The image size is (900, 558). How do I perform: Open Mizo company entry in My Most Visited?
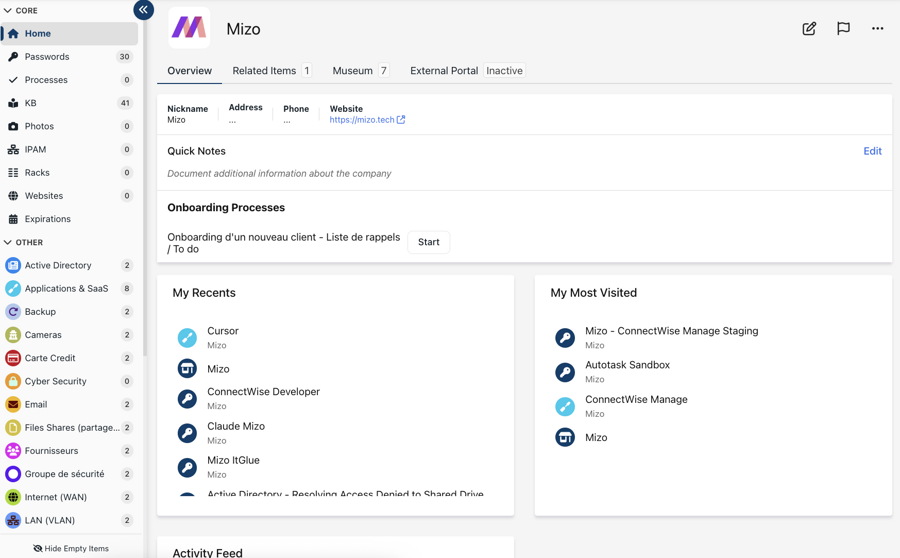coord(596,437)
